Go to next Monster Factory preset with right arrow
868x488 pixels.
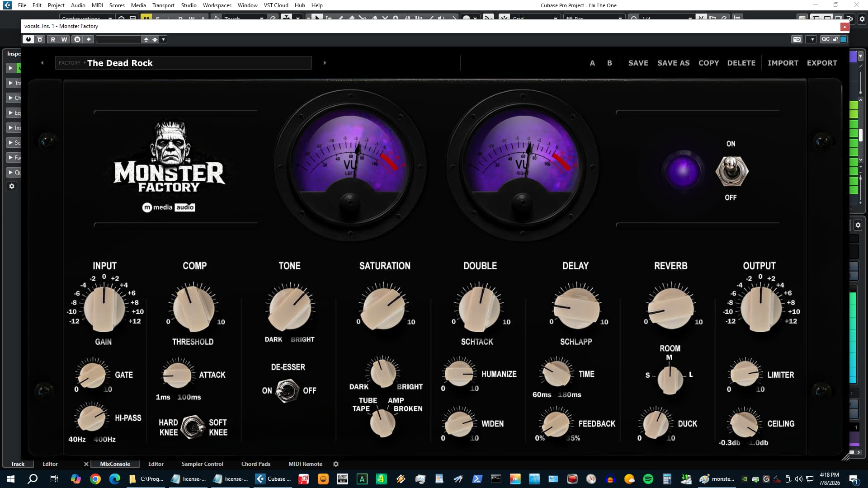click(325, 63)
